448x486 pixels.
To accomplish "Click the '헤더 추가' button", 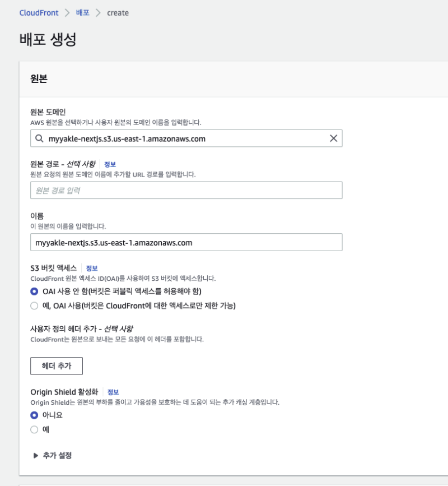I will click(57, 366).
